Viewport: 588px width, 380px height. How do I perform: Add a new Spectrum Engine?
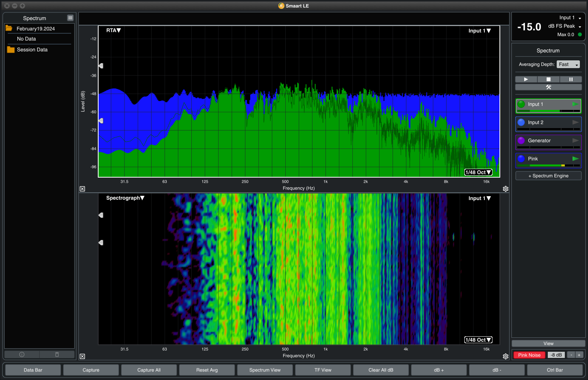coord(548,176)
